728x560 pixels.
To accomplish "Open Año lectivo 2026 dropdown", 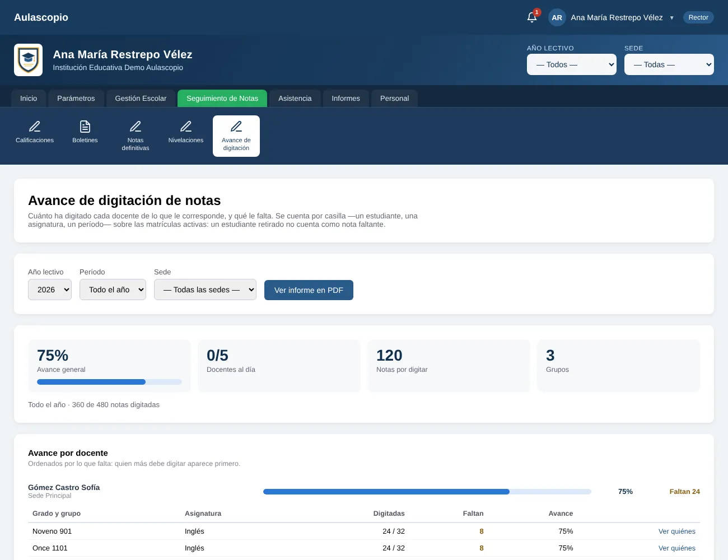I will tap(50, 290).
